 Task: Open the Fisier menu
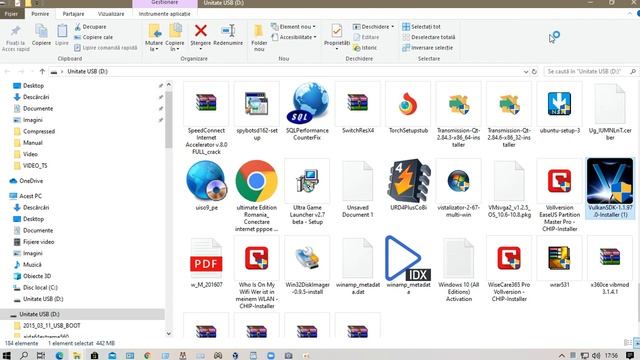pos(11,14)
